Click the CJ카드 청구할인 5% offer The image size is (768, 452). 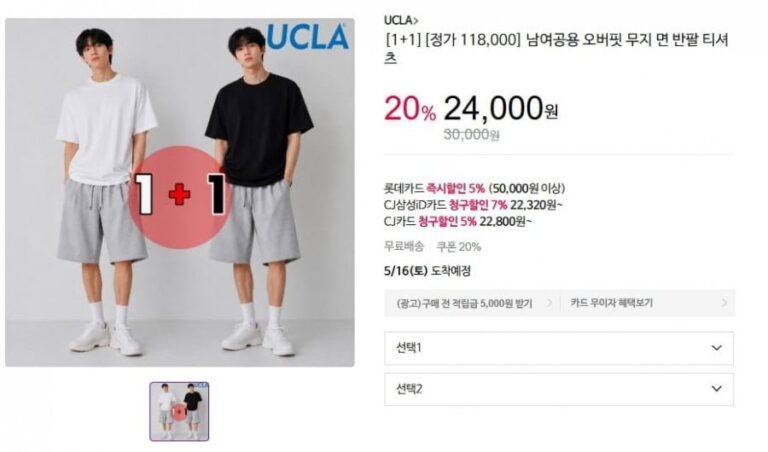[457, 221]
